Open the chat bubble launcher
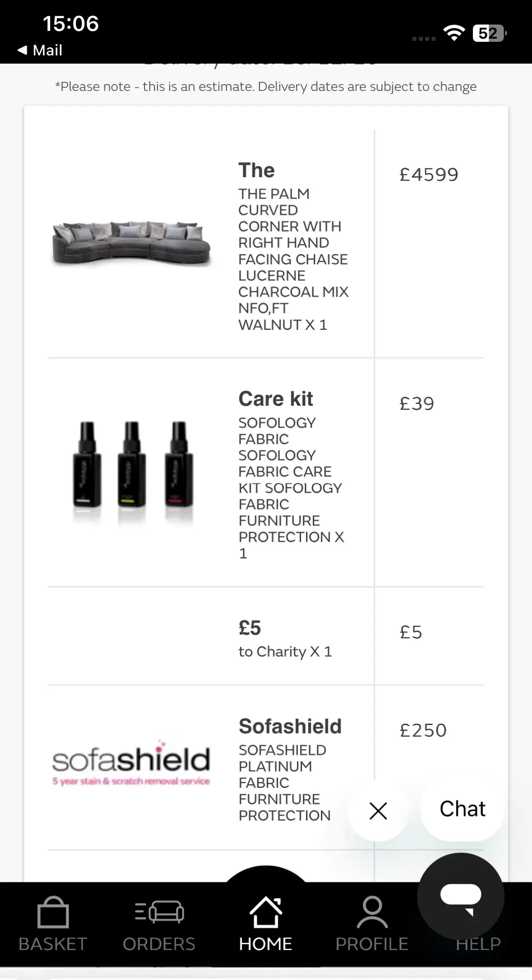This screenshot has height=980, width=532. point(461,896)
